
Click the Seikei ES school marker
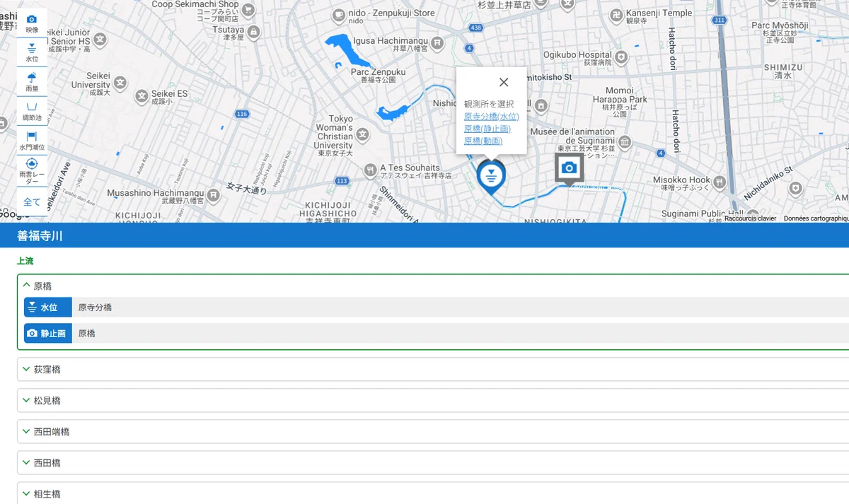click(141, 95)
